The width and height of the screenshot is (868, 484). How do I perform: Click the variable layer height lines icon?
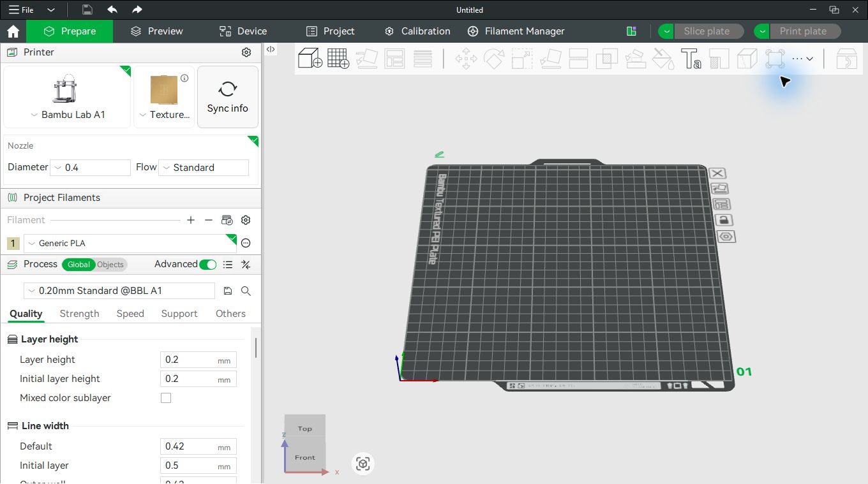[x=423, y=59]
